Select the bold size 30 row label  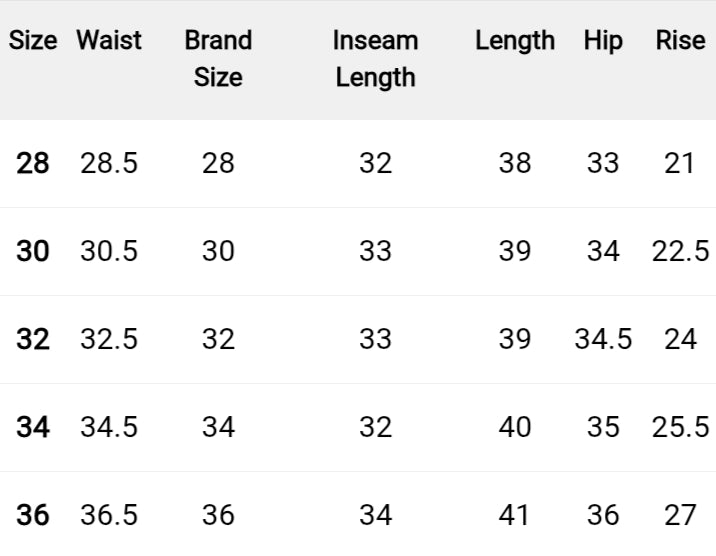point(33,251)
